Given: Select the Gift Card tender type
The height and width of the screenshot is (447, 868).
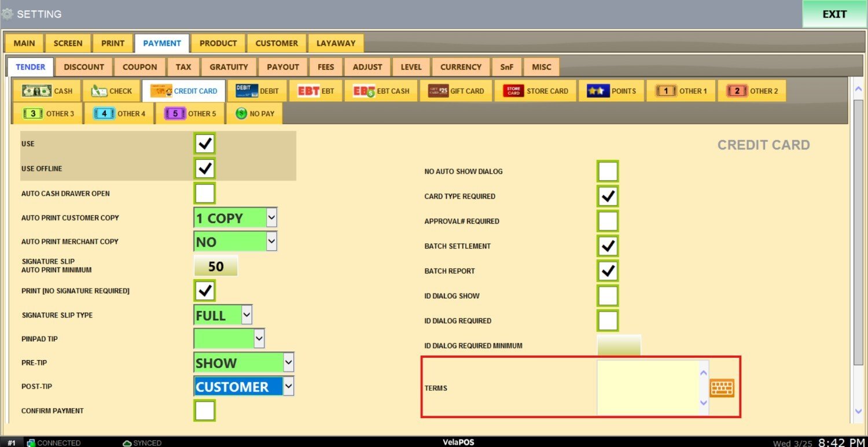Looking at the screenshot, I should coord(456,91).
